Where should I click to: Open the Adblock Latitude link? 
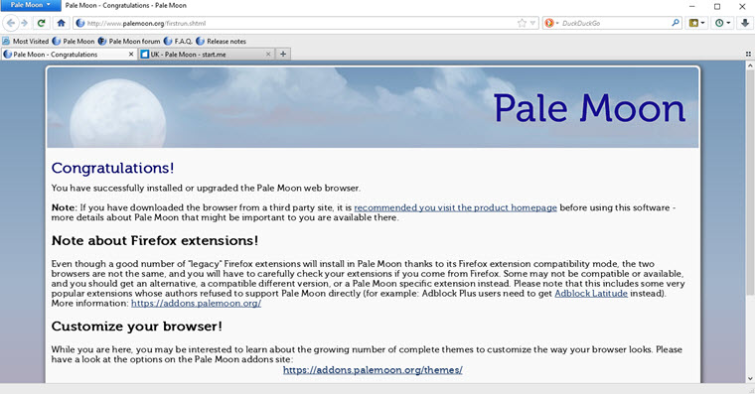pos(591,293)
